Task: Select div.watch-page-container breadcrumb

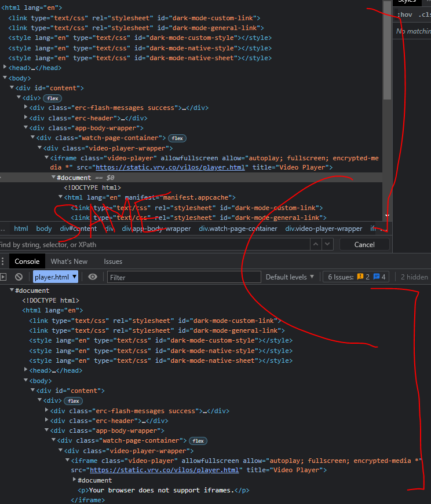Action: [x=238, y=229]
